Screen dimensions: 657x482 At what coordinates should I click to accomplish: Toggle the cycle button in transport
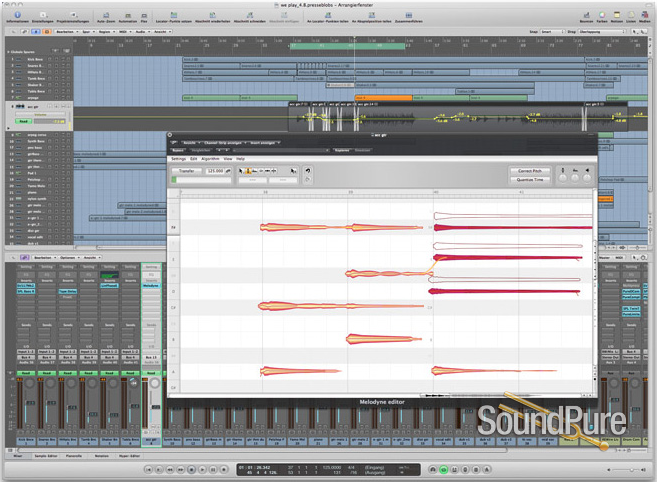click(x=444, y=470)
